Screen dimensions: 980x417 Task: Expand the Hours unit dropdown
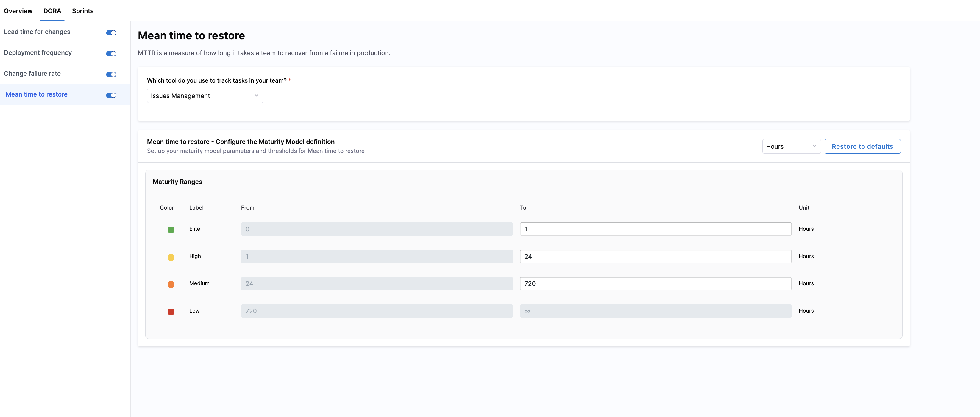coord(791,147)
